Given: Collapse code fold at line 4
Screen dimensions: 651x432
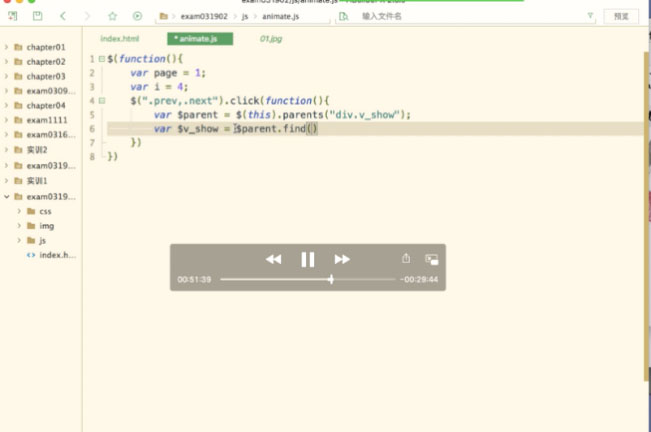Looking at the screenshot, I should [x=101, y=101].
